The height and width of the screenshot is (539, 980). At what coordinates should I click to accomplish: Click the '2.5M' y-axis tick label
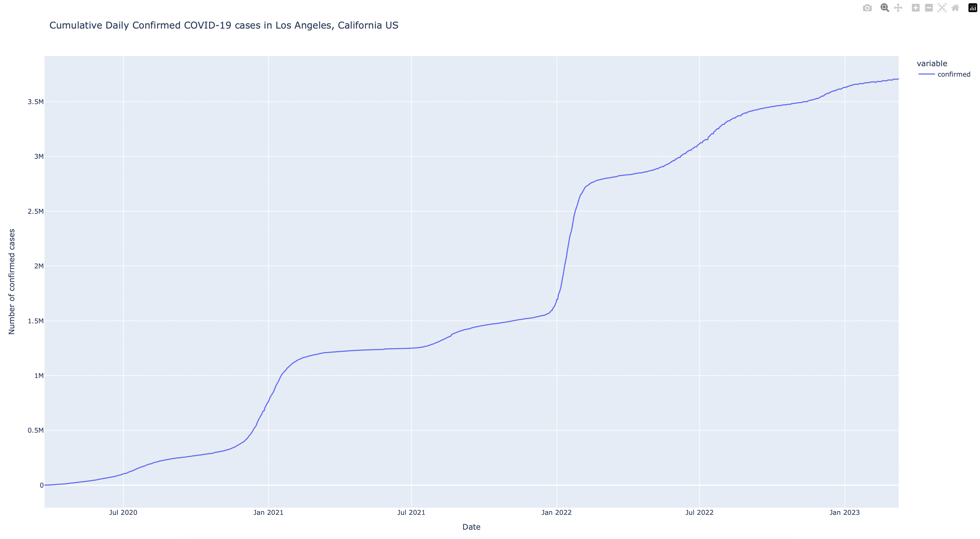point(35,211)
